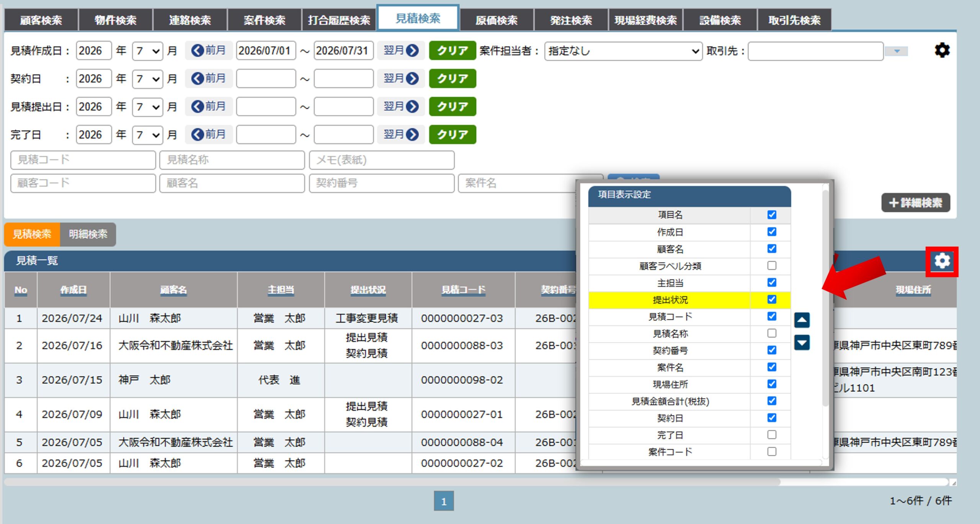980x524 pixels.
Task: Go to 翌月 for 契約日
Action: (x=401, y=78)
